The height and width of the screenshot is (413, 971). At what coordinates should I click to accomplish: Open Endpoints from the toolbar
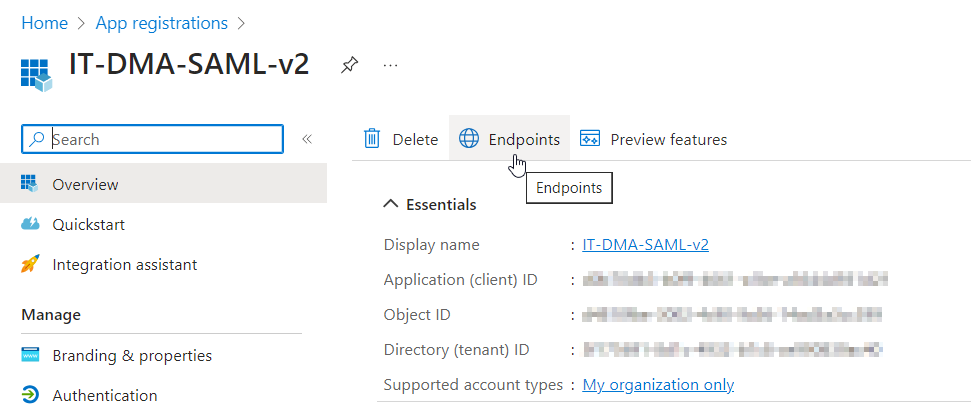point(509,139)
